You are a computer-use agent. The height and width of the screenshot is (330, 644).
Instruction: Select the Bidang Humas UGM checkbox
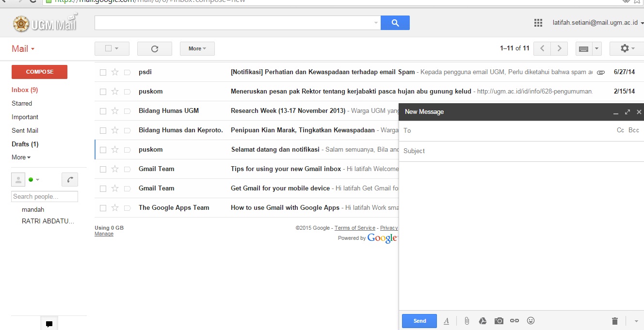(103, 111)
